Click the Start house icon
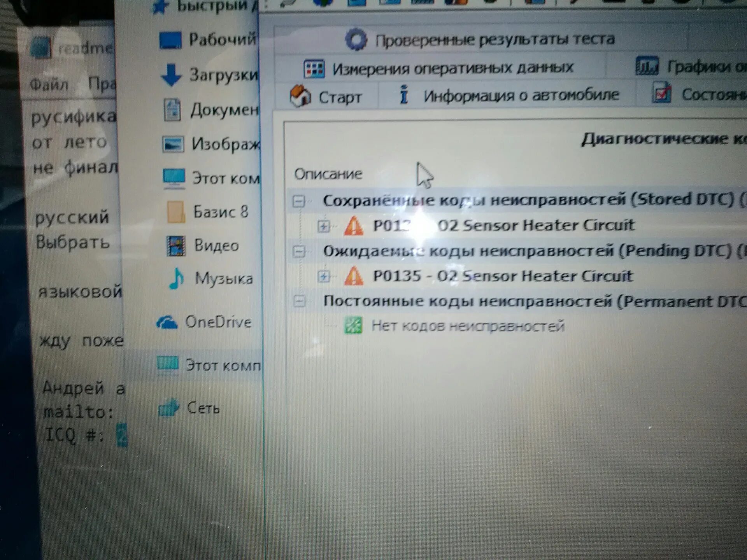747x560 pixels. 300,96
